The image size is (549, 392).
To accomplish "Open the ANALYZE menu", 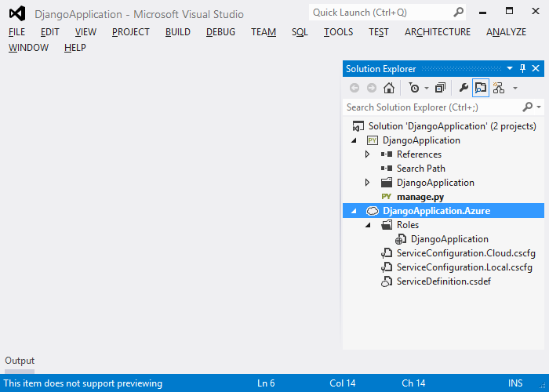I will coord(506,32).
